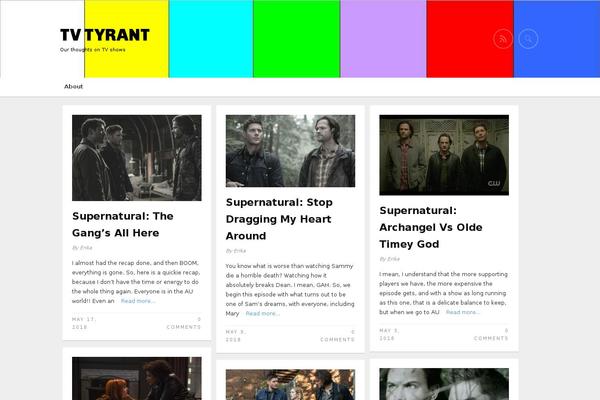Click author Erika under Stop Dragging My Heart
The image size is (600, 400).
point(240,251)
